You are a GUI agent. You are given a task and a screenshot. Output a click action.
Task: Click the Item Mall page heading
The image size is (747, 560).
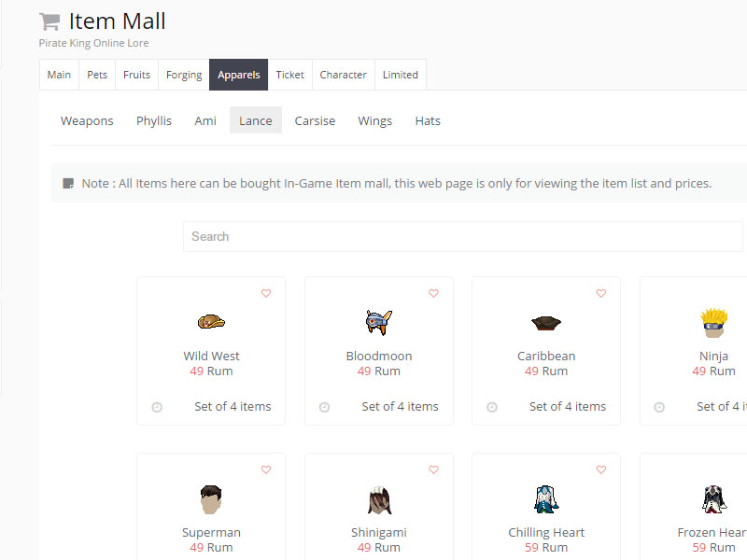coord(117,21)
